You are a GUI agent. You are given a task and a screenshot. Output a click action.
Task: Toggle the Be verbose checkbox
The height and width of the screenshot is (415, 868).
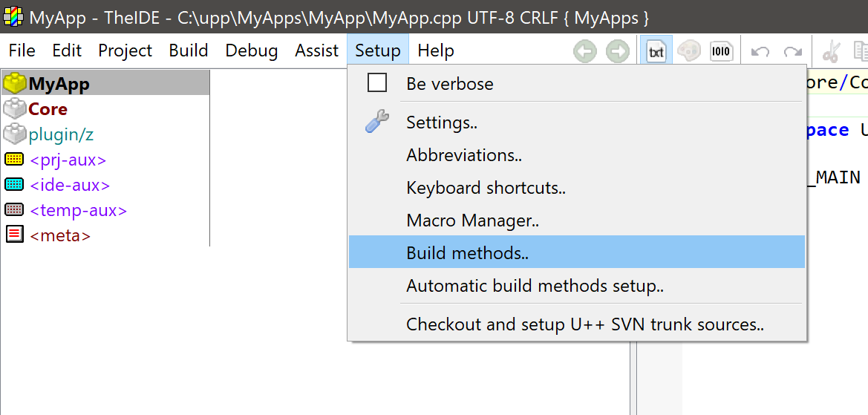[377, 83]
